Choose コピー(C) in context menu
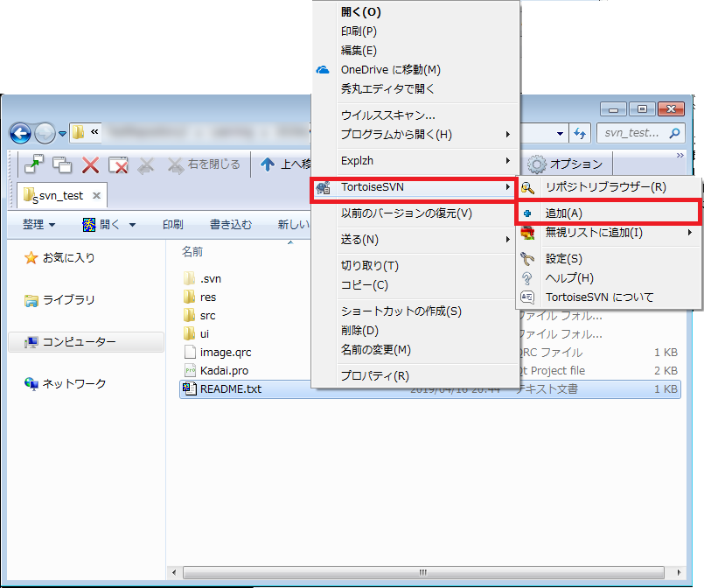The width and height of the screenshot is (704, 588). 415,285
